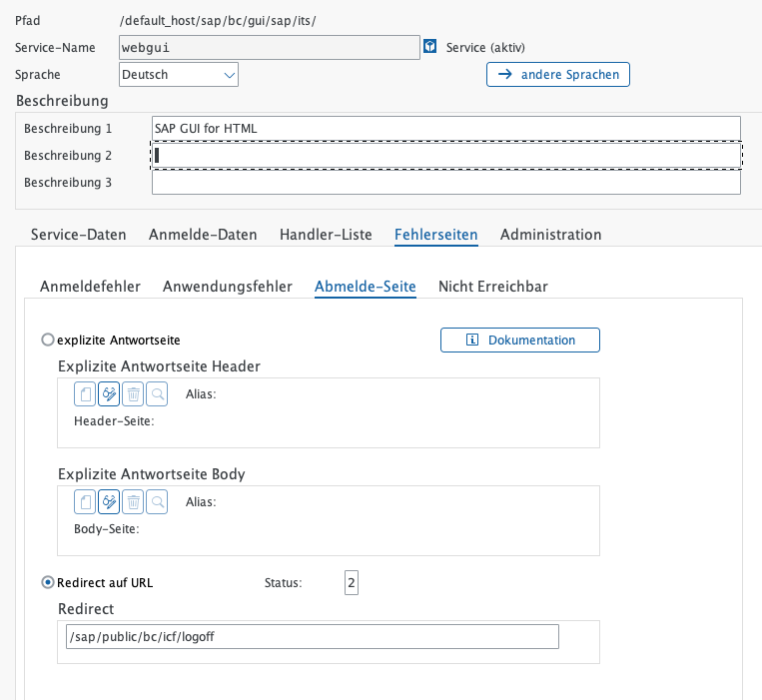Click Beschreibung 1 field with SAP GUI for HTML
Image resolution: width=762 pixels, height=700 pixels.
[x=446, y=128]
